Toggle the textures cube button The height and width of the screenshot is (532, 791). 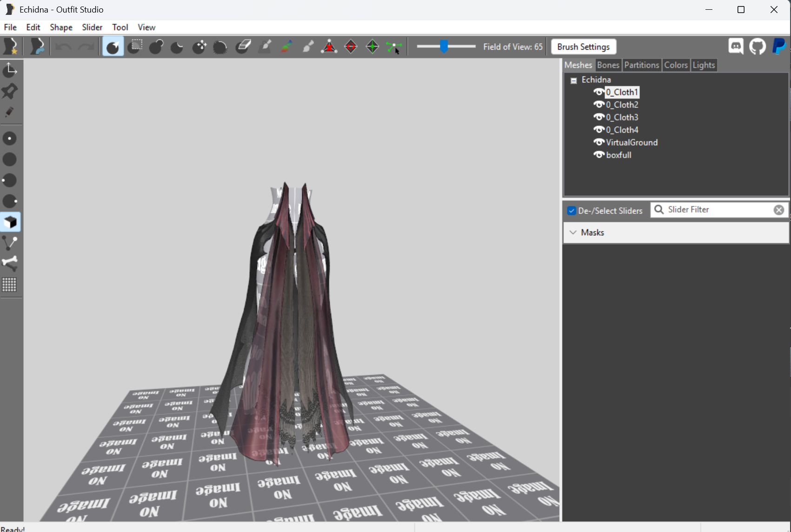tap(10, 222)
